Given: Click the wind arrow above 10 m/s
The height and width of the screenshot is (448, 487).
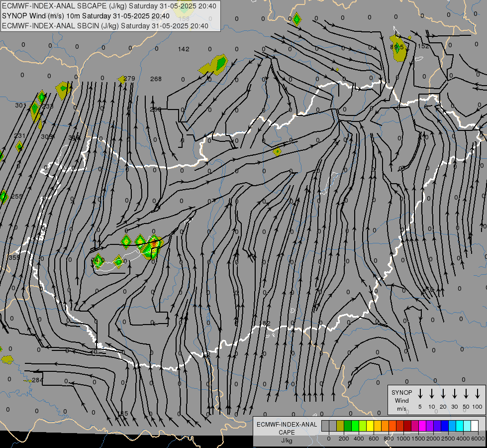Looking at the screenshot, I should 432,394.
